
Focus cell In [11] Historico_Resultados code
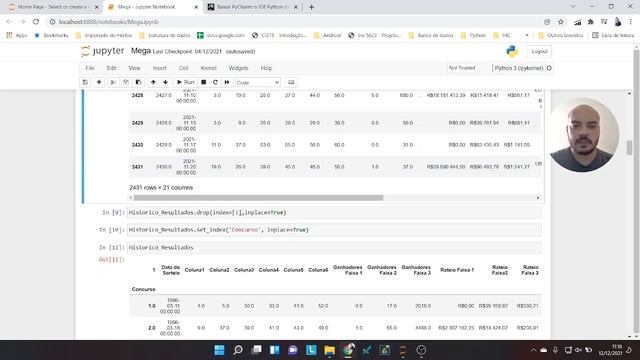point(334,247)
